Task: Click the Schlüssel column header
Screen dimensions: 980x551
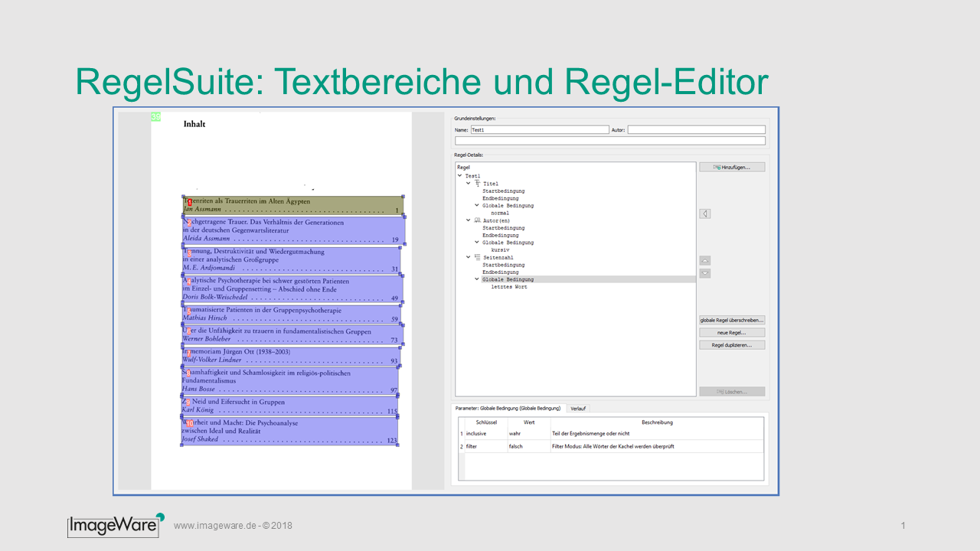Action: coord(486,422)
